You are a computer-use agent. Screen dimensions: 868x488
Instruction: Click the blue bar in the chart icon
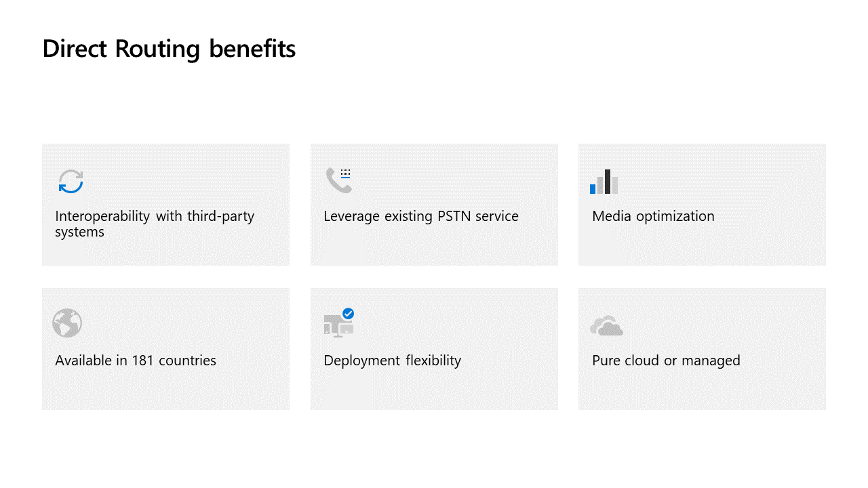point(593,188)
